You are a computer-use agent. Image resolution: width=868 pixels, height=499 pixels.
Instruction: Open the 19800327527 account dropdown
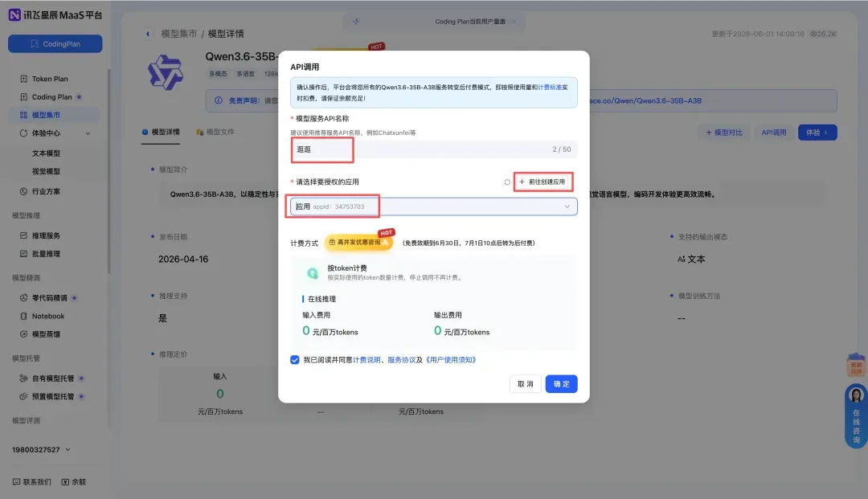pyautogui.click(x=42, y=450)
